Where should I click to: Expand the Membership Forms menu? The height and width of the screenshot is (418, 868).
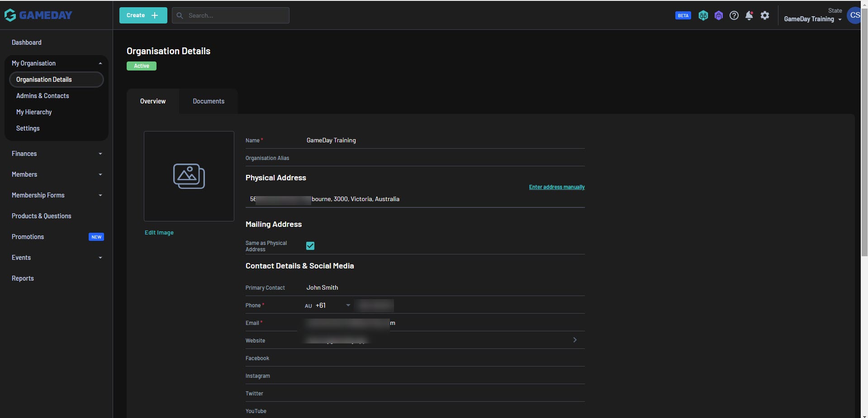[57, 195]
